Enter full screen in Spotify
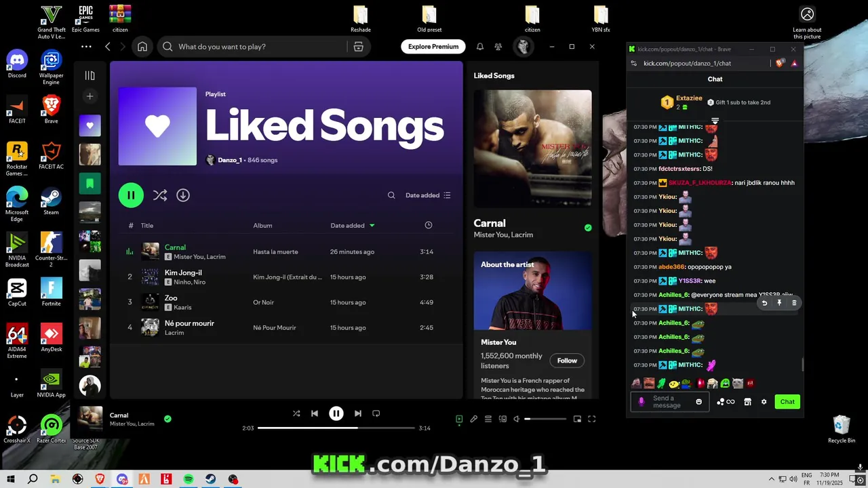Viewport: 868px width, 488px height. pyautogui.click(x=591, y=420)
